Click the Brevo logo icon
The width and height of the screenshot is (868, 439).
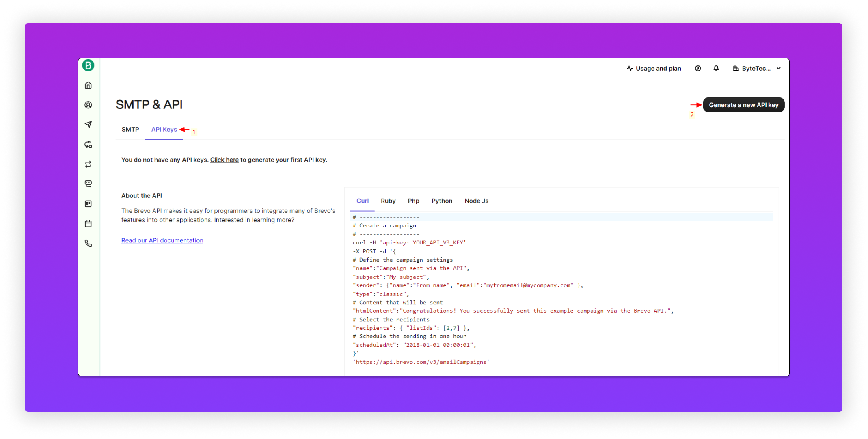click(x=88, y=65)
